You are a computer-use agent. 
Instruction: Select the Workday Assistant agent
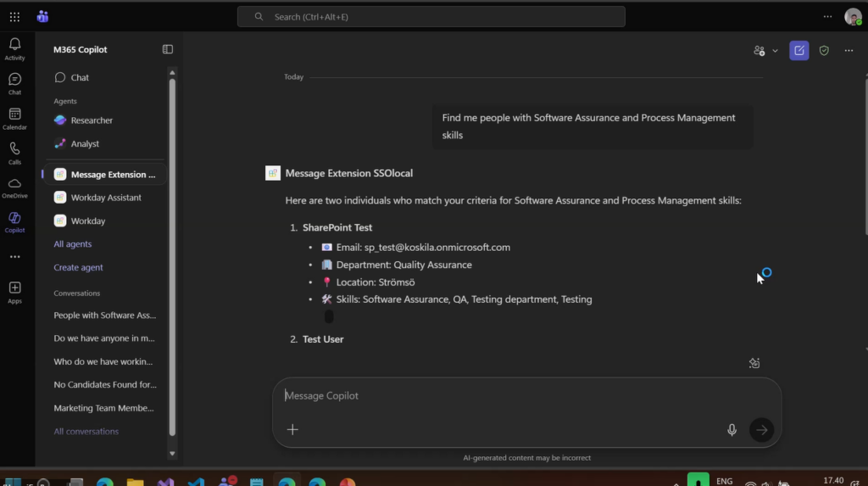coord(106,198)
